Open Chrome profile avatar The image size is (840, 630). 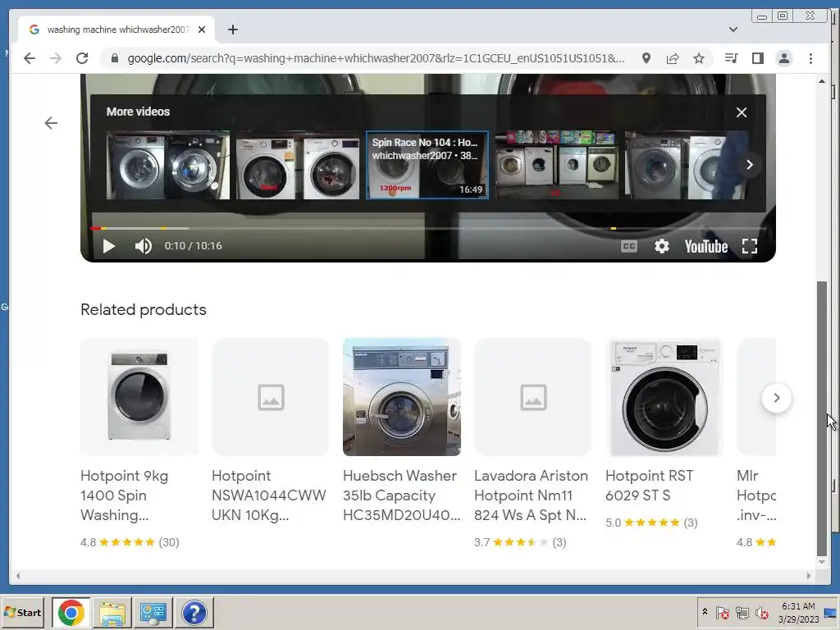point(783,58)
